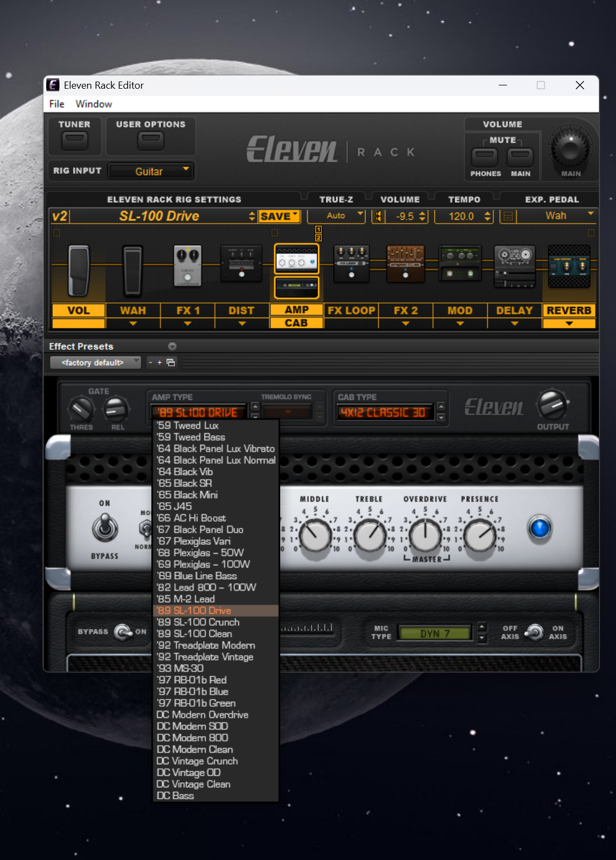Select the FX Loop pedal icon
This screenshot has height=860, width=616.
click(x=351, y=264)
